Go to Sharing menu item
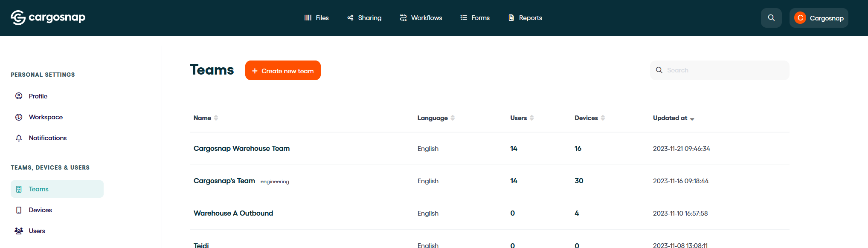 [x=364, y=18]
